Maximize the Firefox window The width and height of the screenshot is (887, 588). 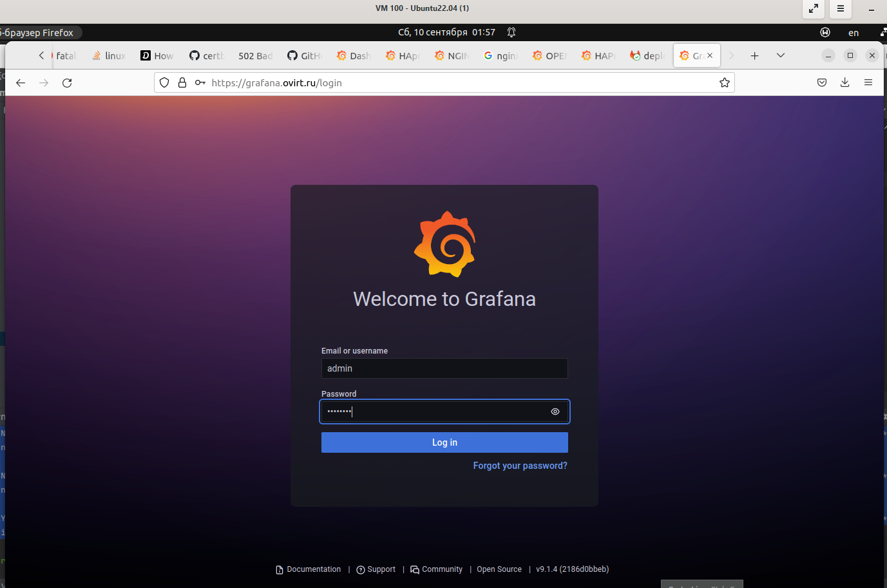[x=850, y=55]
